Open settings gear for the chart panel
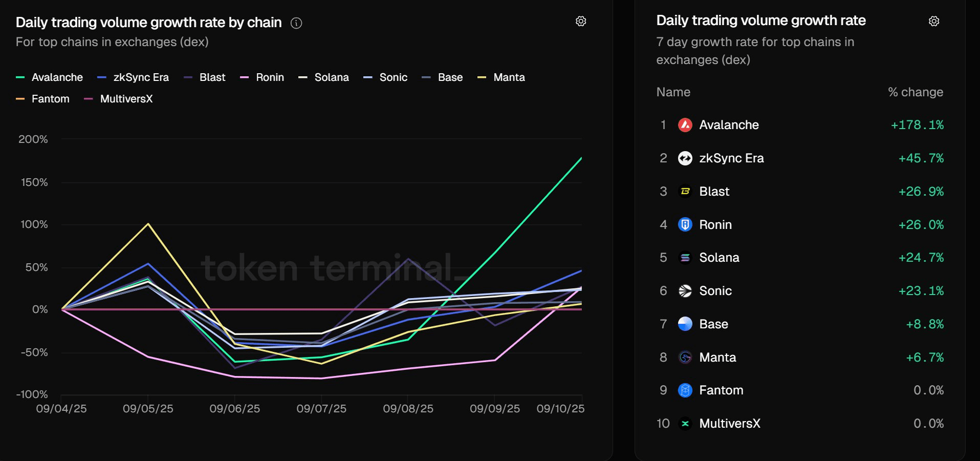Image resolution: width=980 pixels, height=461 pixels. (581, 21)
